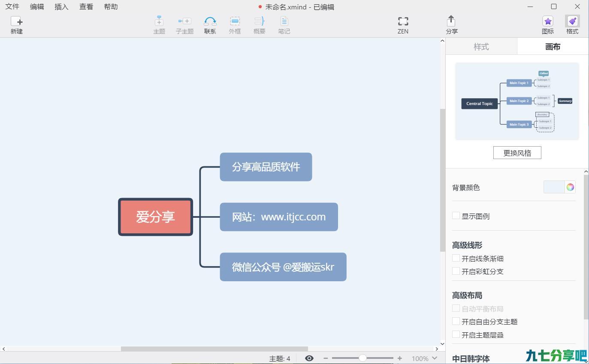
Task: Open the 100% zoom level dropdown
Action: point(424,358)
